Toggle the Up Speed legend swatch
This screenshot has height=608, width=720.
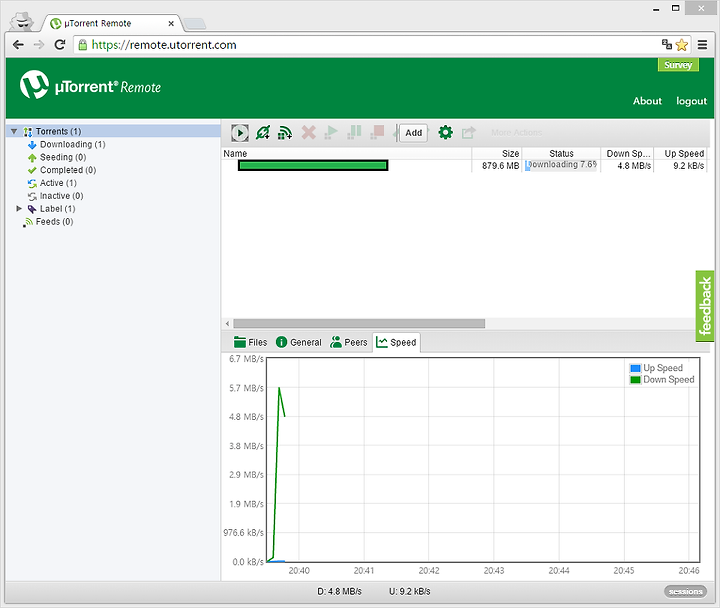[x=636, y=368]
